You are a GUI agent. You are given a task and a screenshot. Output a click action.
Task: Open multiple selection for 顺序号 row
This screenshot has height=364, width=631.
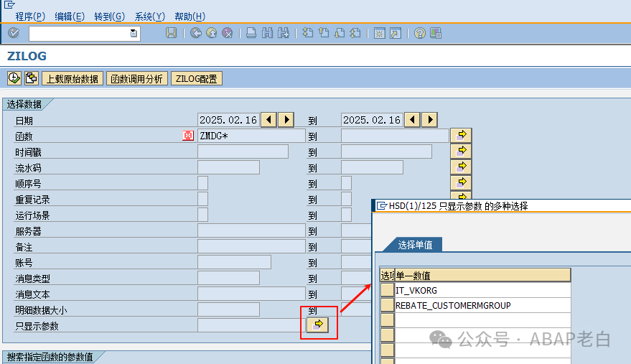coord(461,182)
